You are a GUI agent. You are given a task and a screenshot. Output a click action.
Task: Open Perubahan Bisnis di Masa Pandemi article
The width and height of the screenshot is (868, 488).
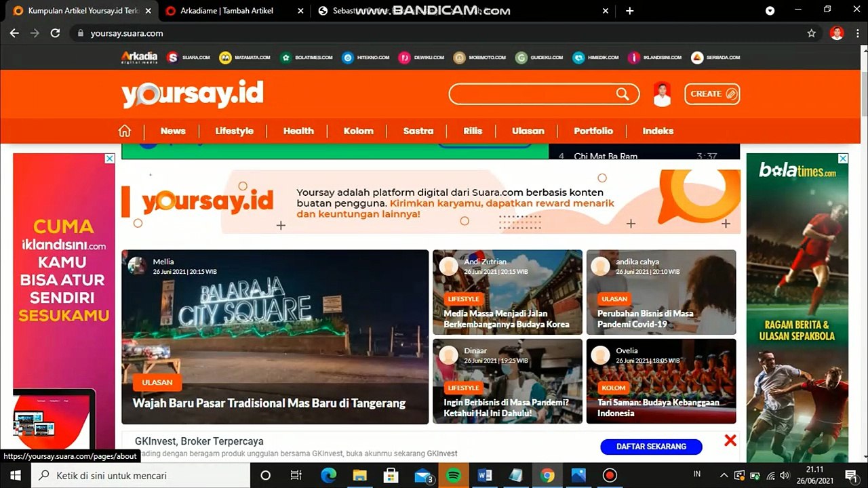coord(646,319)
